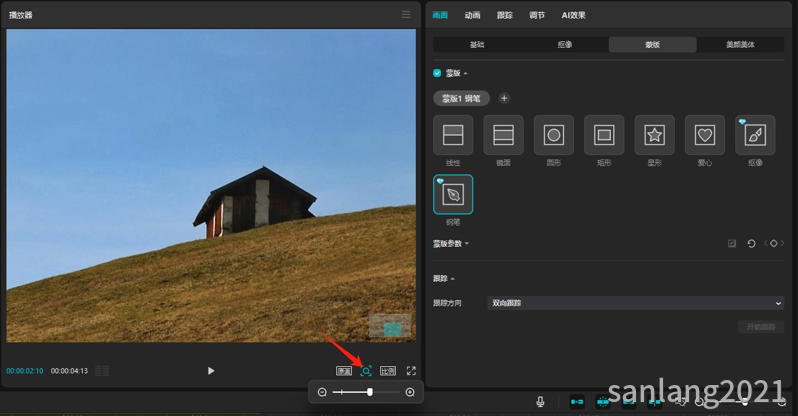Image resolution: width=798 pixels, height=416 pixels.
Task: Choose the 矩形 rectangle mask
Action: pos(604,135)
